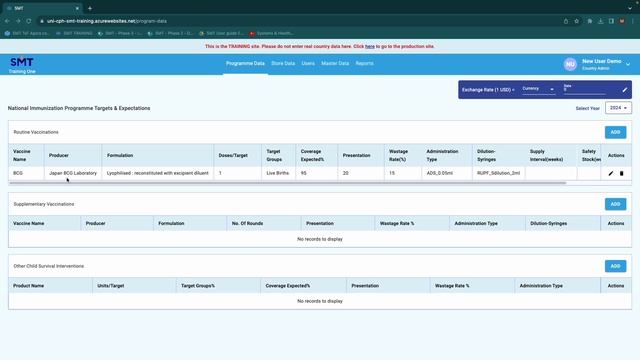
Task: Click the Japan BCG Laboratory cell
Action: [73, 173]
